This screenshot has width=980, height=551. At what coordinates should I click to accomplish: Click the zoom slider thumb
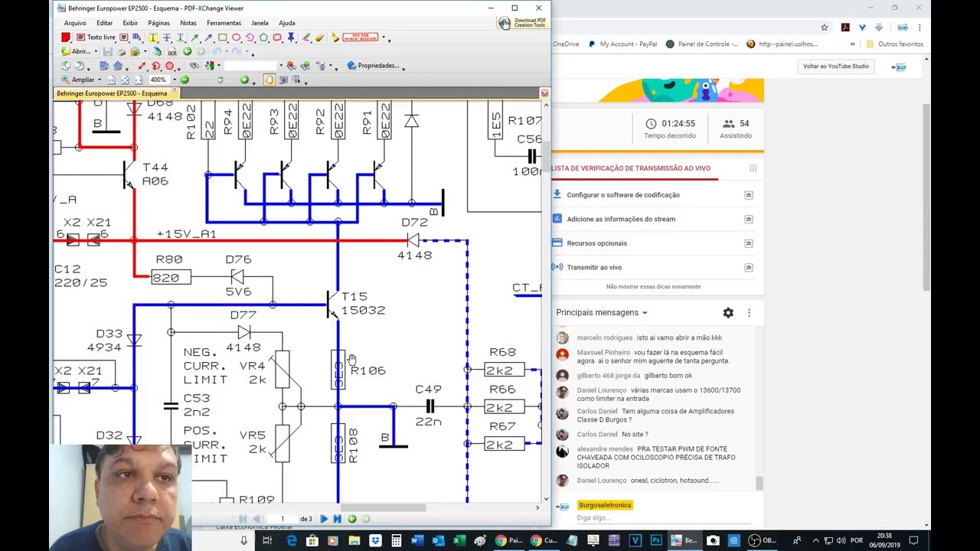[x=219, y=80]
